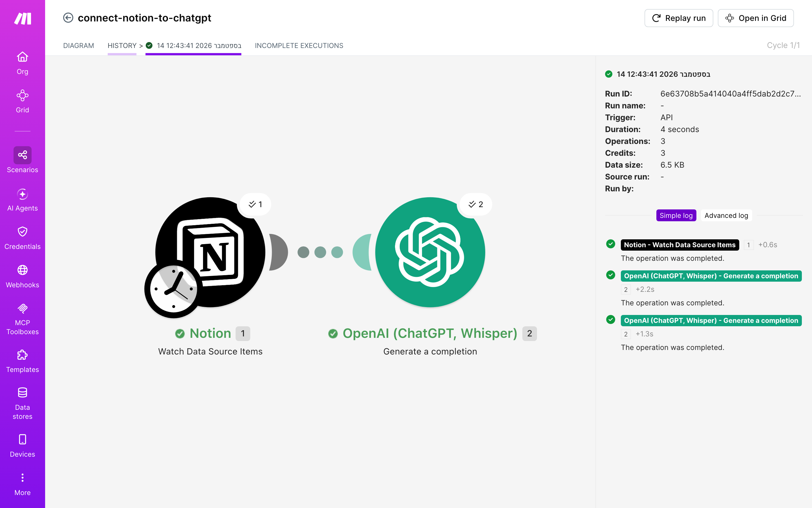Screen dimensions: 812x508
Task: Open AI Agents section
Action: coord(23,200)
